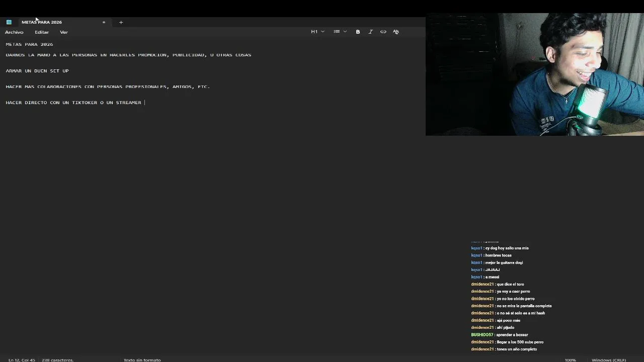Viewport: 644px width, 362px height.
Task: Open the Ver menu
Action: [x=64, y=32]
